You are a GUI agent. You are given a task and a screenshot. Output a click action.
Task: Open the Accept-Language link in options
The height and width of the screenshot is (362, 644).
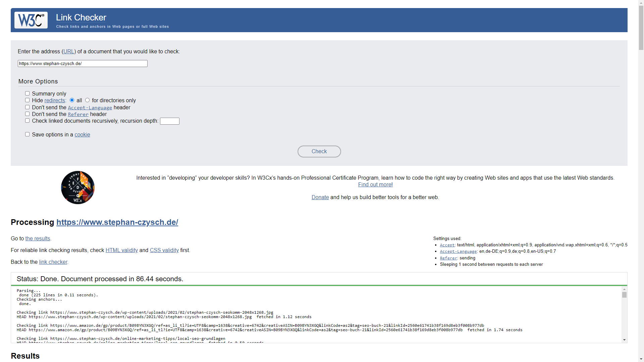(90, 108)
